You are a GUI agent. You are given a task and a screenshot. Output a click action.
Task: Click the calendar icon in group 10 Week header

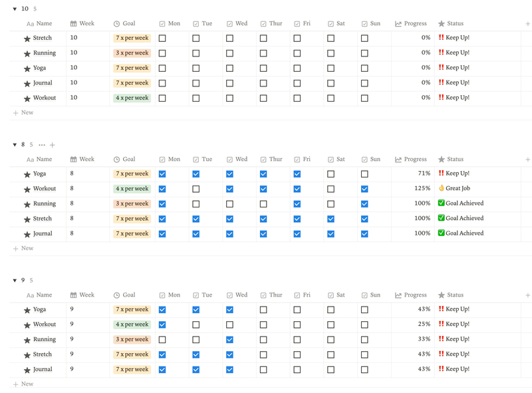[73, 24]
